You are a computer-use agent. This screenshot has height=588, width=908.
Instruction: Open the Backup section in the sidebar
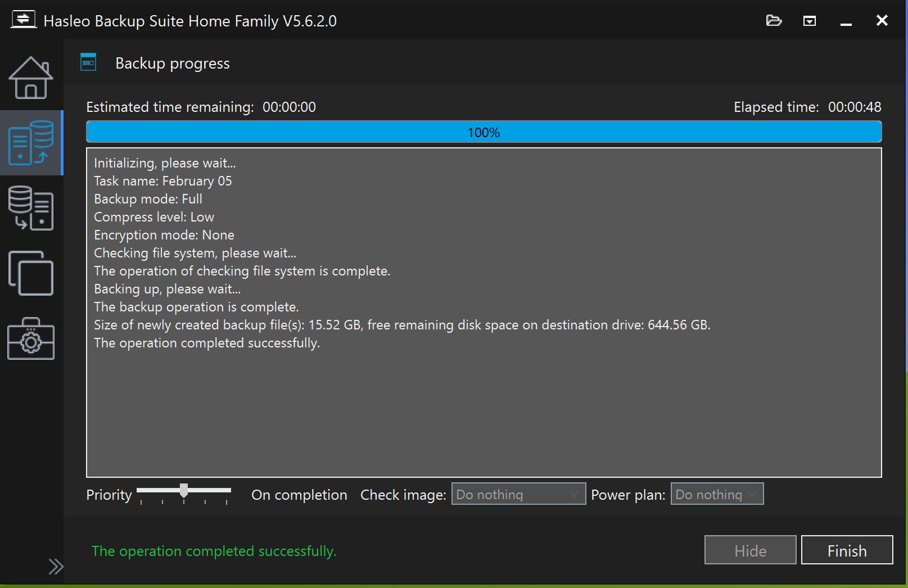coord(31,143)
